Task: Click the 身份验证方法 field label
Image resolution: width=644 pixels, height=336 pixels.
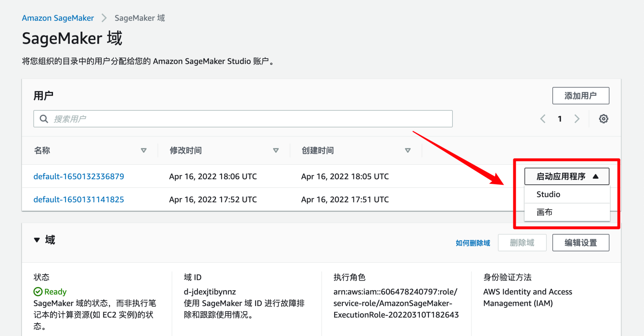Action: pos(507,277)
